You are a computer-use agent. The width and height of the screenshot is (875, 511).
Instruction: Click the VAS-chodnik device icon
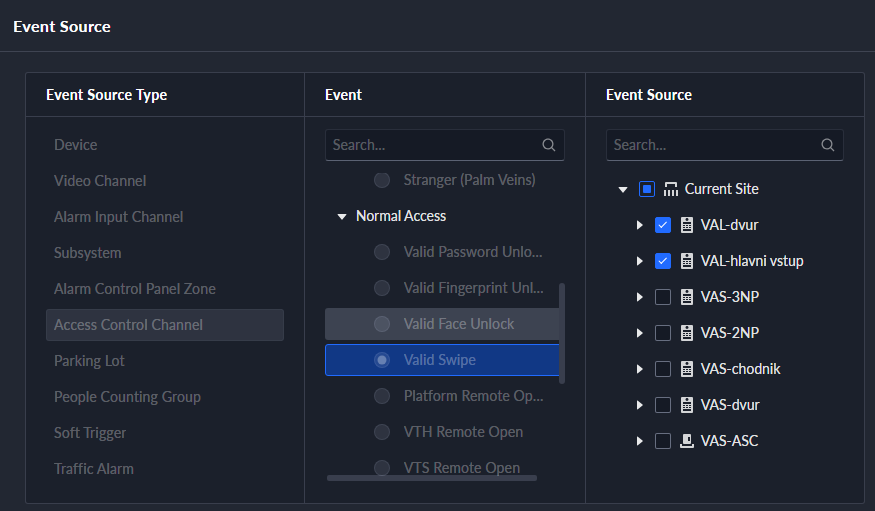[687, 369]
